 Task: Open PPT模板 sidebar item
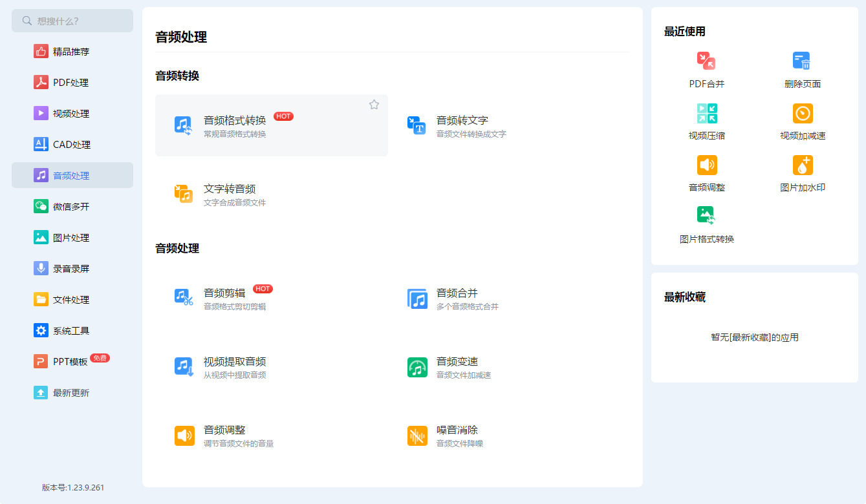coord(72,362)
